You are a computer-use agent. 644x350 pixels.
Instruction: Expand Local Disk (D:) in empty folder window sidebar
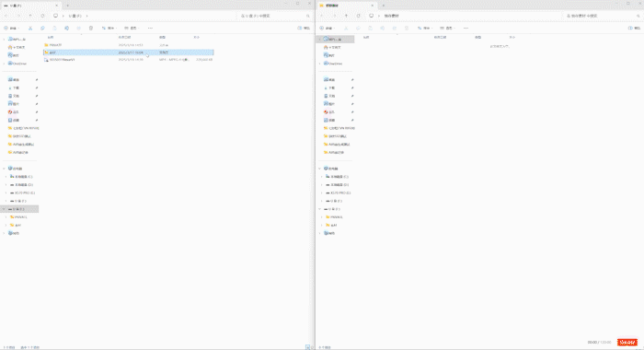click(x=322, y=184)
